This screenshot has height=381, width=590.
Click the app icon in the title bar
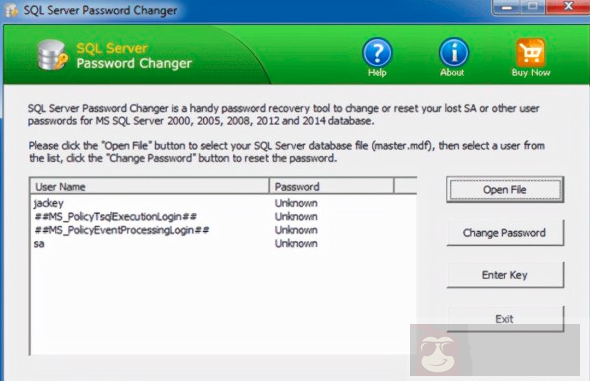[x=11, y=10]
